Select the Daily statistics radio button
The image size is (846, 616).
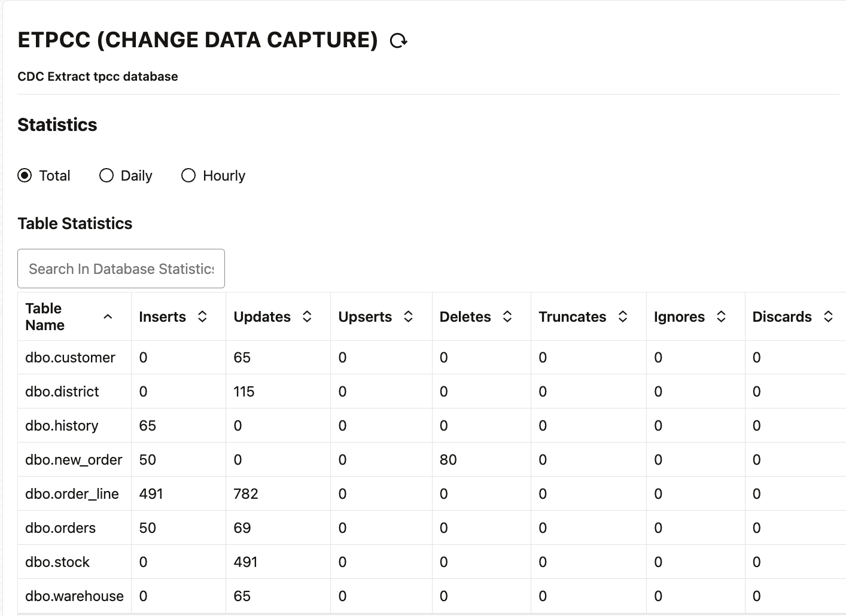(x=106, y=175)
